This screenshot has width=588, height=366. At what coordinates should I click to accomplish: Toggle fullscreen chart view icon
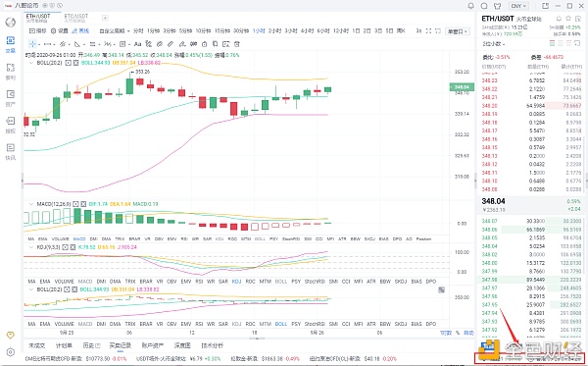coord(428,31)
